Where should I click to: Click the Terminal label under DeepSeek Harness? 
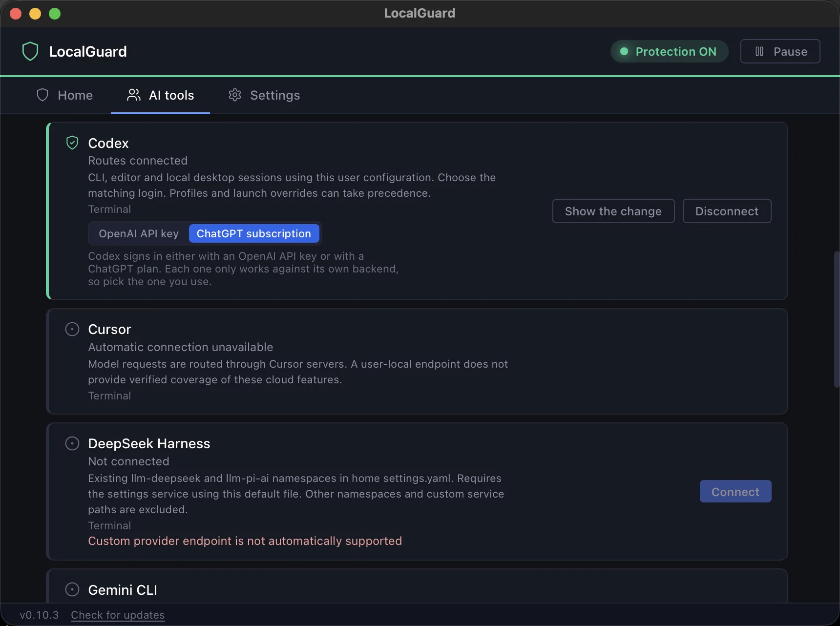[109, 525]
